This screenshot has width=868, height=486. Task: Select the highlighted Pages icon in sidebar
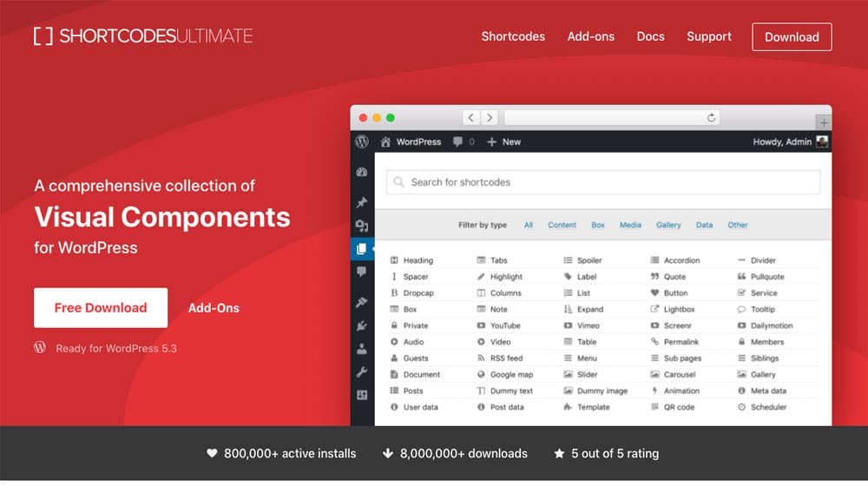(362, 249)
